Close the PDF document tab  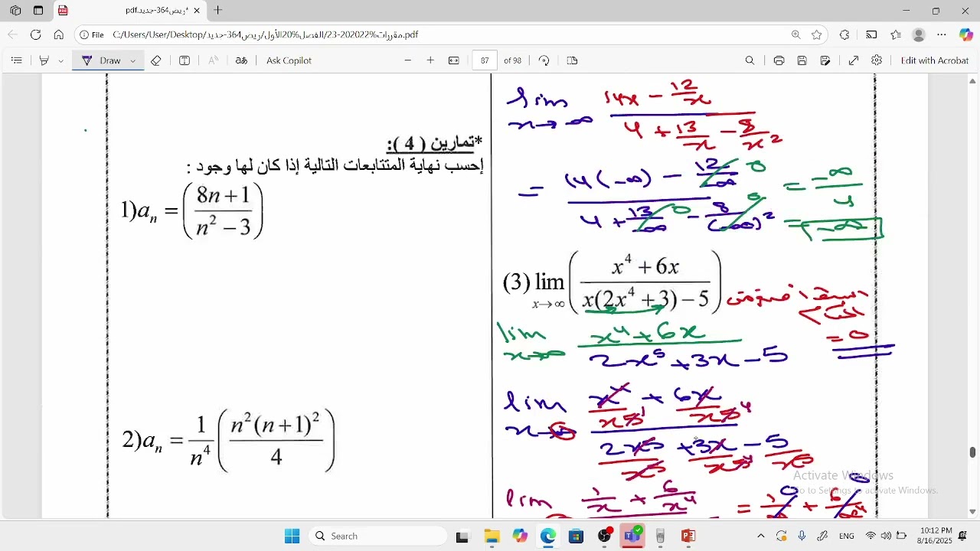tap(197, 11)
